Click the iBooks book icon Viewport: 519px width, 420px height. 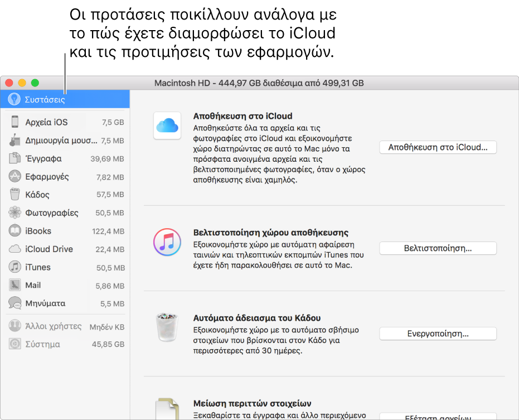pos(14,230)
